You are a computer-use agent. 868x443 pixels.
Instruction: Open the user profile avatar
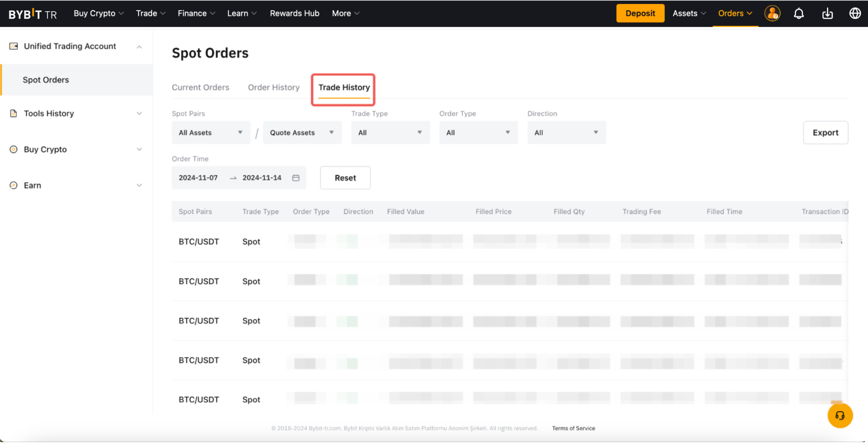tap(772, 13)
